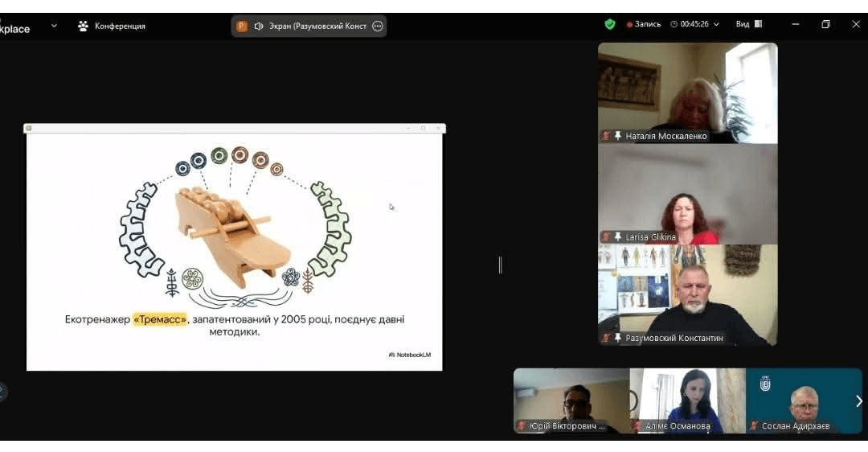Click pin icon on Наталія Москаленко tile
The image size is (868, 452).
618,136
